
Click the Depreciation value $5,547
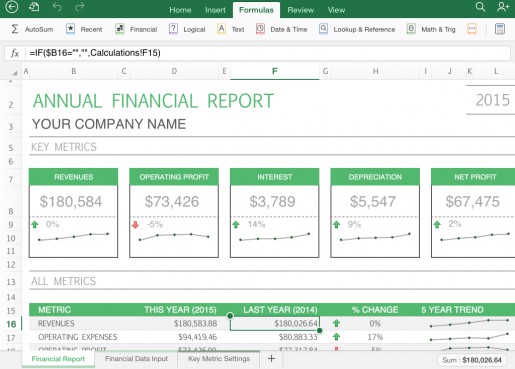(373, 201)
